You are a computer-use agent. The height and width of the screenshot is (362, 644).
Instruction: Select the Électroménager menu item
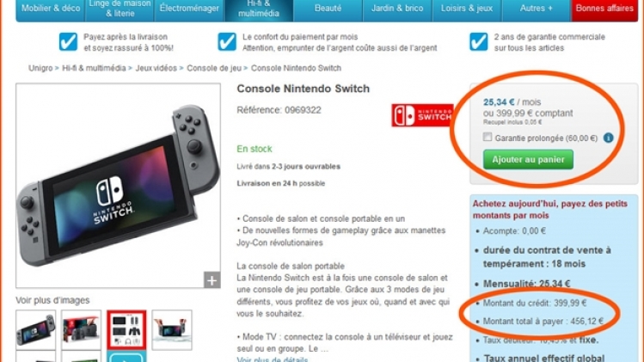[189, 9]
